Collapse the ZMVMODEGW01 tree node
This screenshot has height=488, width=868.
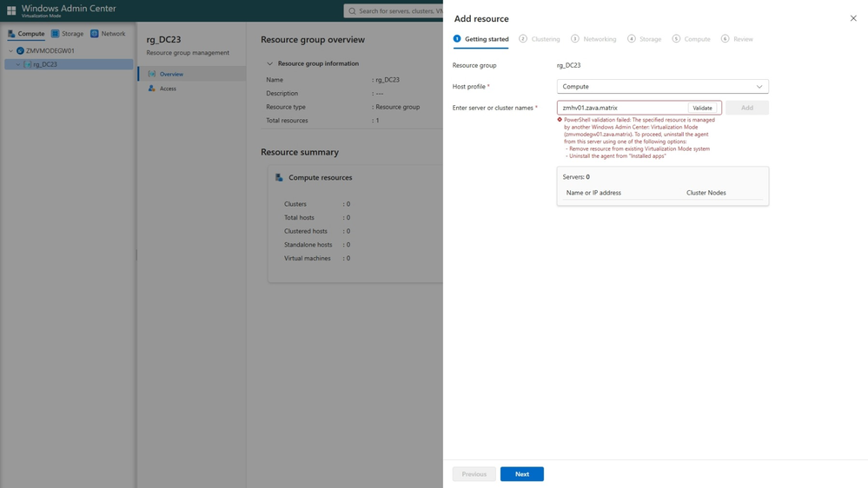pos(10,51)
